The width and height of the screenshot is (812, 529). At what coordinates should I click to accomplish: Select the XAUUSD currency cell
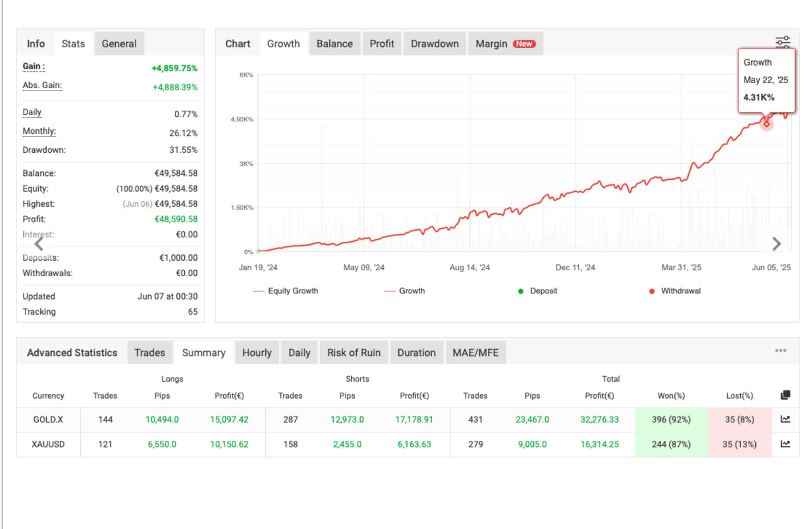[x=48, y=444]
